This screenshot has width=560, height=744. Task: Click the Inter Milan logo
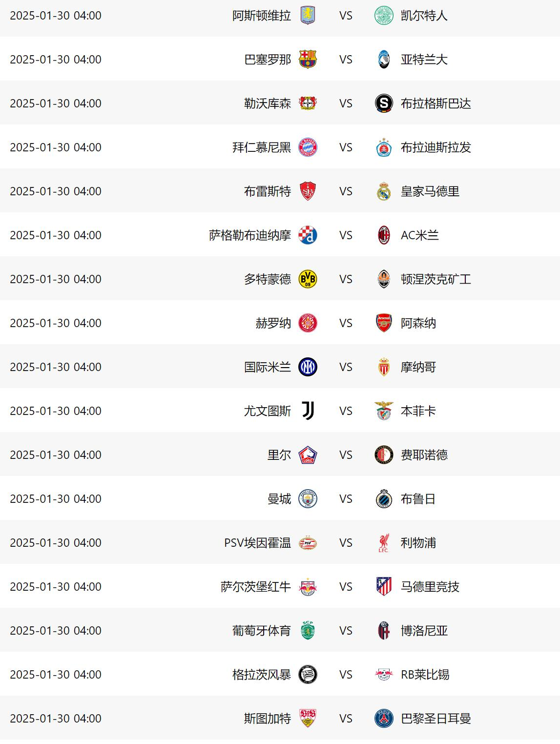tap(308, 367)
